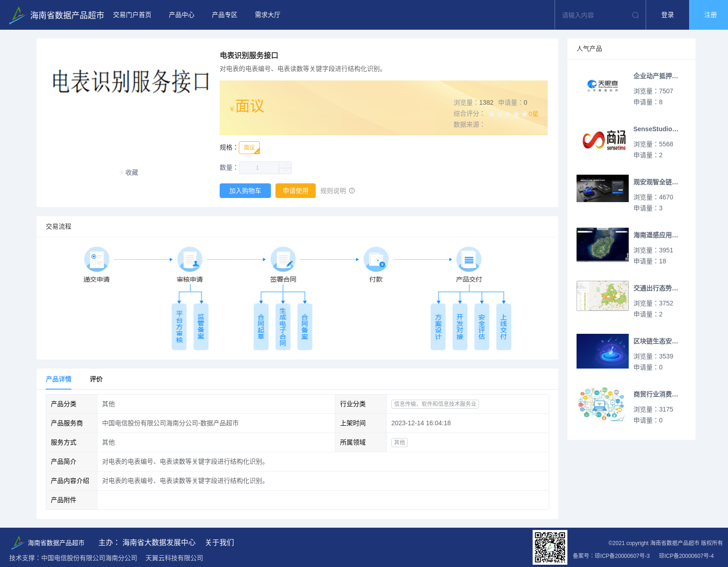Click the 合同备案 sub-step box
Viewport: 728px width, 567px height.
pos(305,326)
